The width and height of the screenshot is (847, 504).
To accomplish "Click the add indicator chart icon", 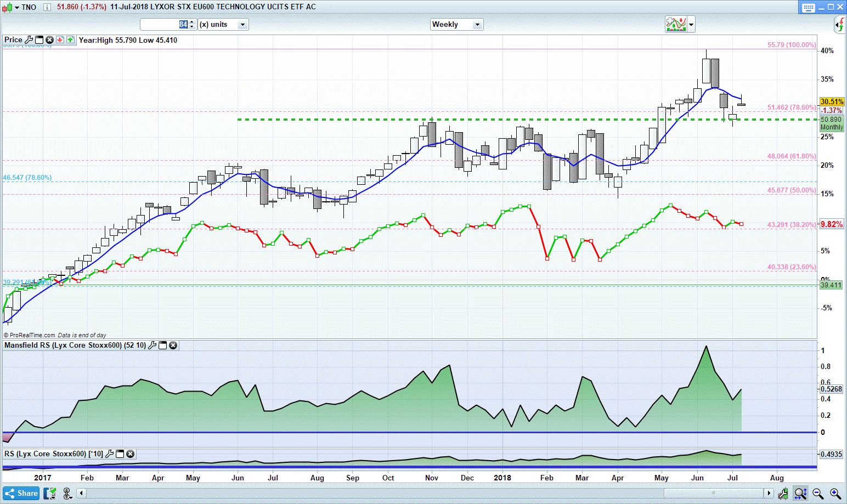I will tap(676, 24).
